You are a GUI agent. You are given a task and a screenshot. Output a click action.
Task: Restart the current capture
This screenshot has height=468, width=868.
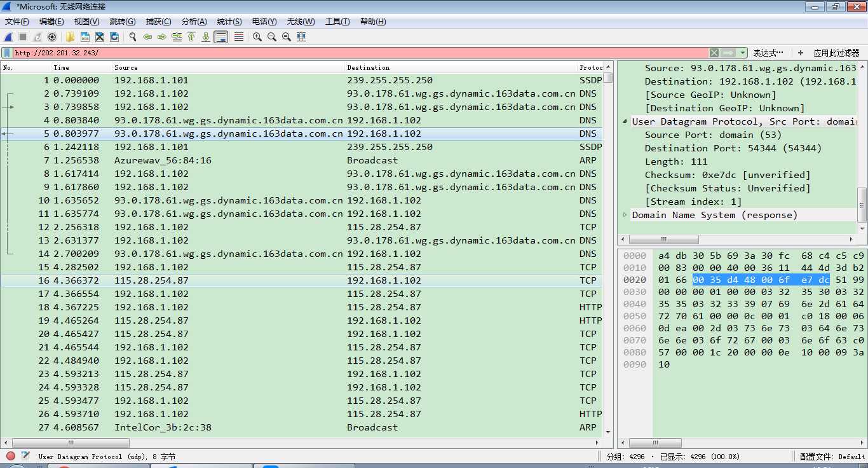tap(37, 37)
